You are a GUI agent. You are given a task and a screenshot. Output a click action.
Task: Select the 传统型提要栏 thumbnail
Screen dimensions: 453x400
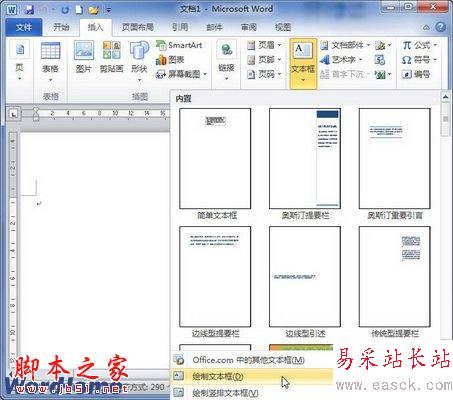click(395, 277)
